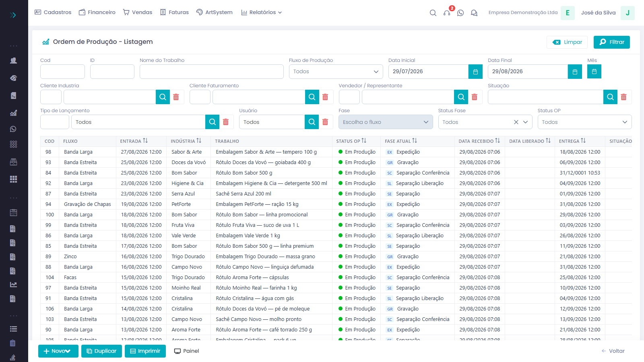The width and height of the screenshot is (644, 362).
Task: Click the Filtrar button
Action: click(612, 42)
